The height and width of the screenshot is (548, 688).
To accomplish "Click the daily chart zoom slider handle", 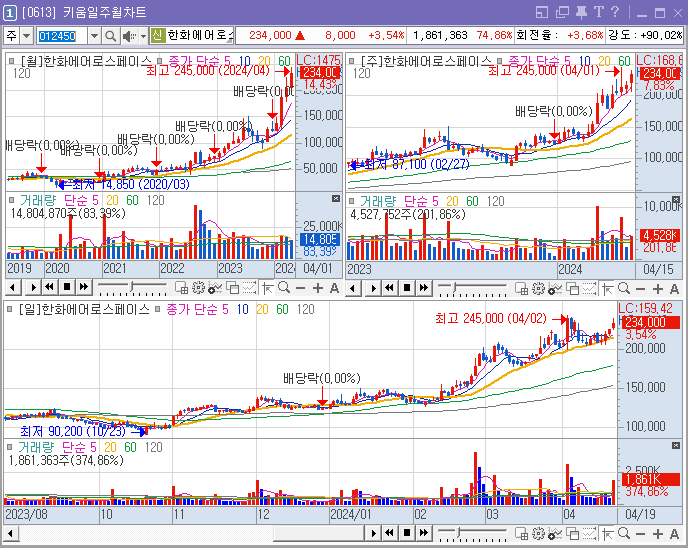I will click(459, 533).
